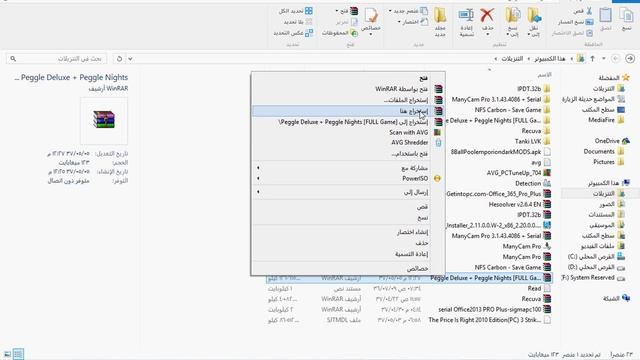Expand the 'Share with' (مشاركة مع) submenu

click(348, 168)
